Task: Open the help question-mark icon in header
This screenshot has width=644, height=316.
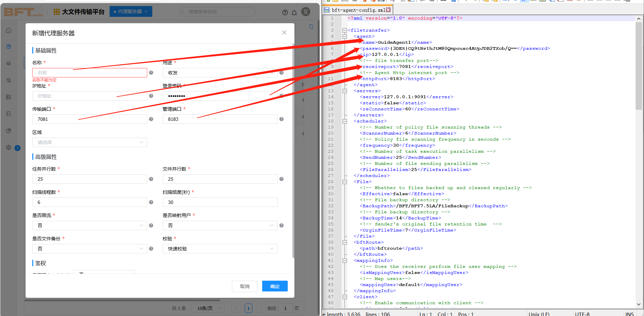Action: click(x=285, y=12)
